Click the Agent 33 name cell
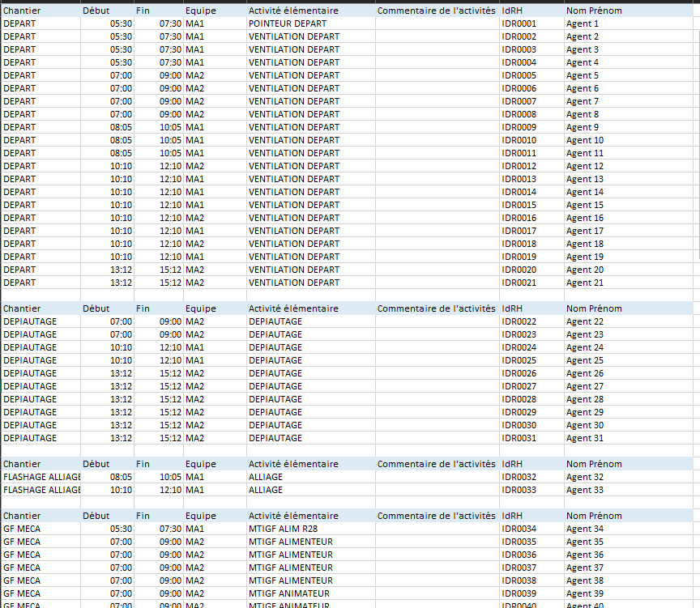 pyautogui.click(x=585, y=490)
